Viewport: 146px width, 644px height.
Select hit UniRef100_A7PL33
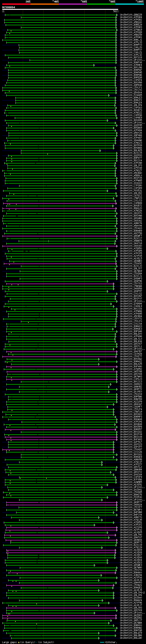coord(131,42)
